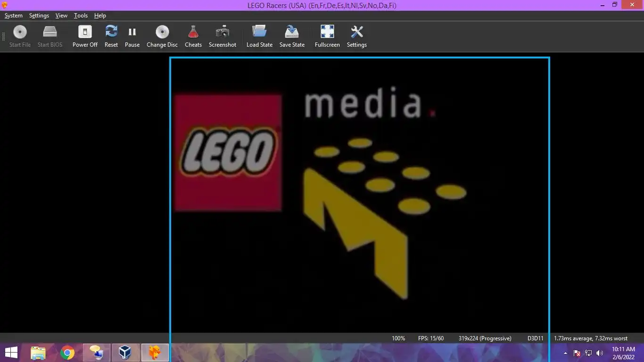Power off the emulated console
The height and width of the screenshot is (362, 644).
coord(85,36)
